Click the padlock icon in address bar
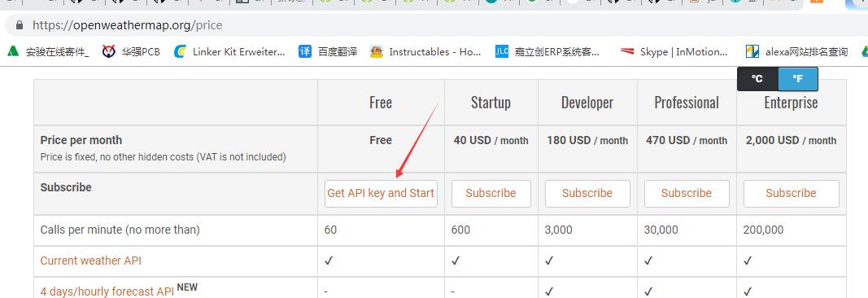The image size is (868, 298). (20, 25)
